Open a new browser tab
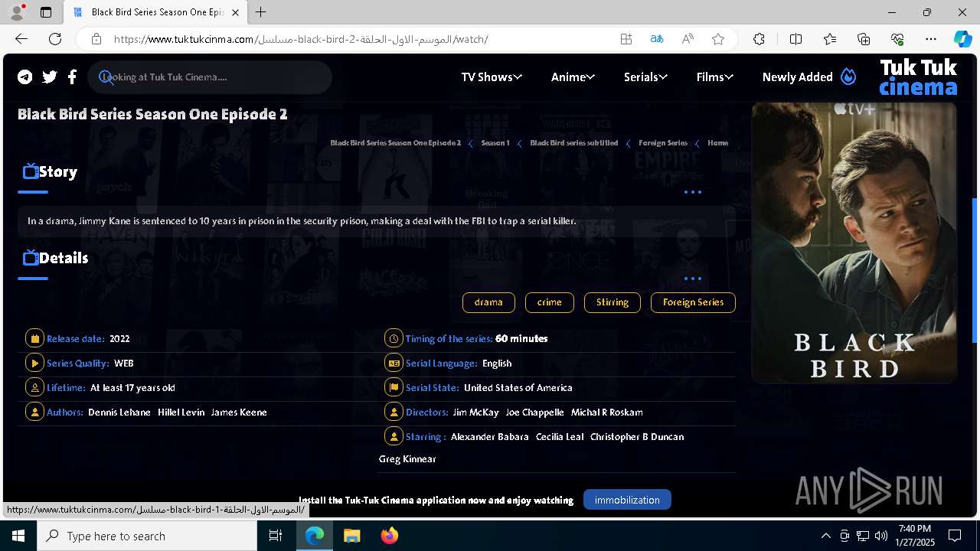980x551 pixels. click(261, 12)
